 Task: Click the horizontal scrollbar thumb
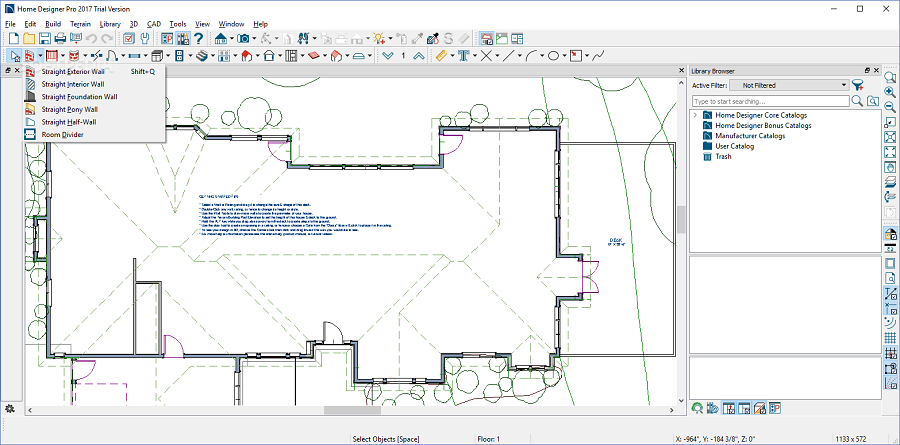(352, 411)
